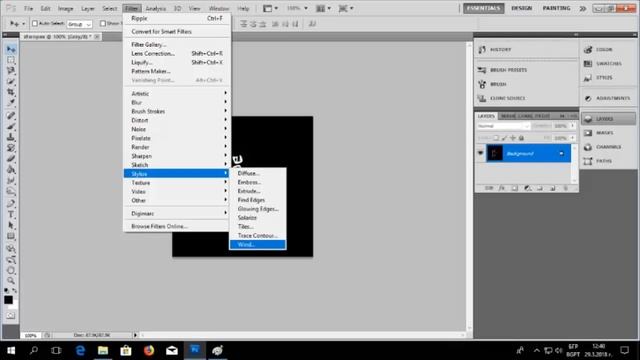Viewport: 640px width, 360px height.
Task: Open the History panel icon
Action: pyautogui.click(x=482, y=49)
